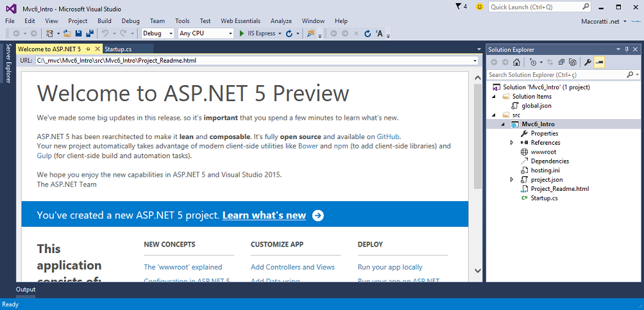The image size is (644, 310).
Task: Open the IIS Express target dropdown arrow
Action: coord(280,33)
